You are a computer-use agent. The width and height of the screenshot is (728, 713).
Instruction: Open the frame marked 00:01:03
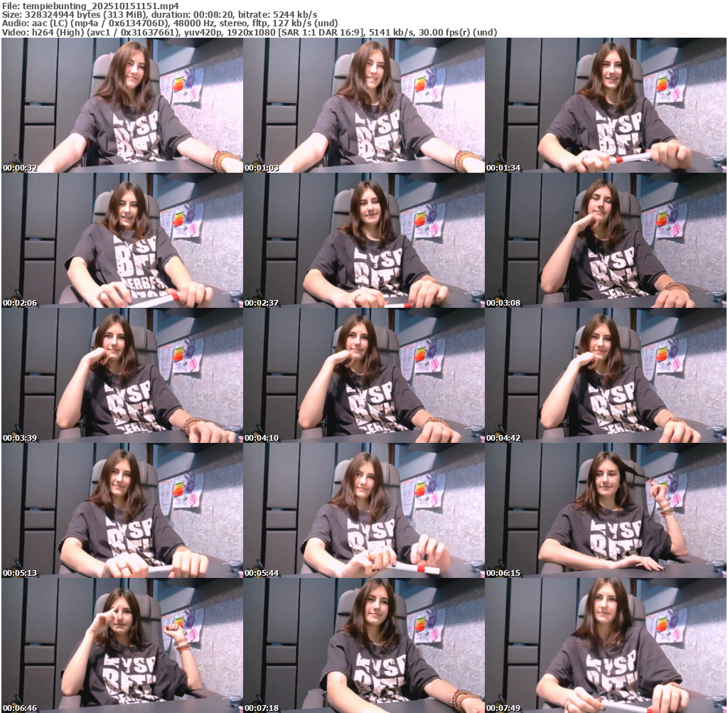[363, 105]
